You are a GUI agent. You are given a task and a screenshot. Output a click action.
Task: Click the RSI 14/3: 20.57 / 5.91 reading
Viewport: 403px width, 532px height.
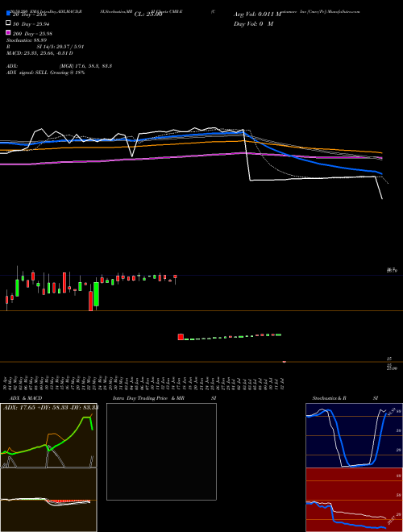coord(45,47)
